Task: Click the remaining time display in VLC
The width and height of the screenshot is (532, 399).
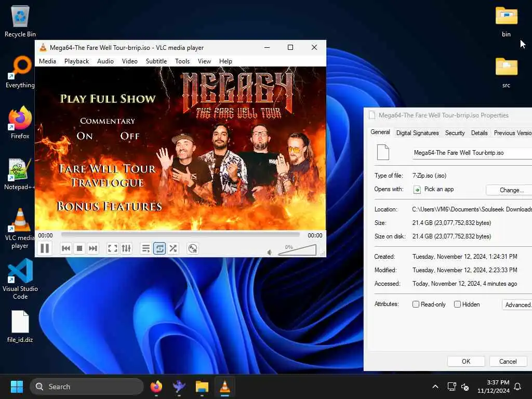Action: (315, 235)
